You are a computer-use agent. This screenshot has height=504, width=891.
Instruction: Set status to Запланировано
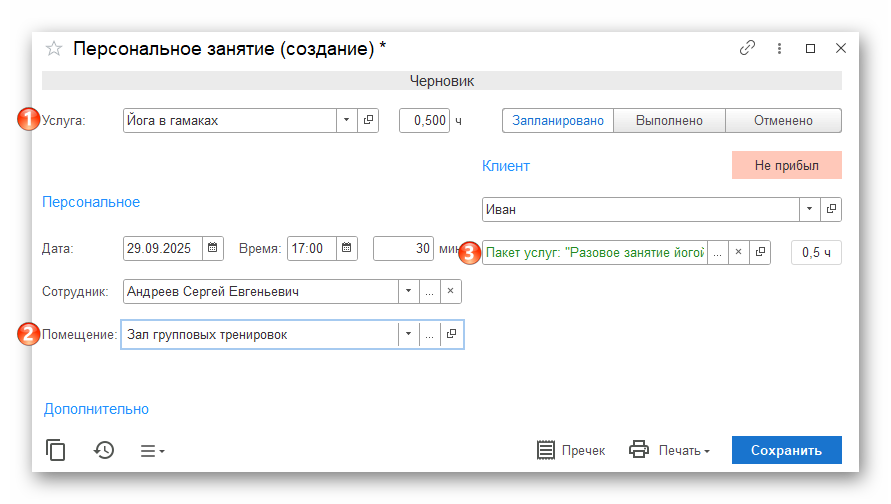tap(558, 120)
